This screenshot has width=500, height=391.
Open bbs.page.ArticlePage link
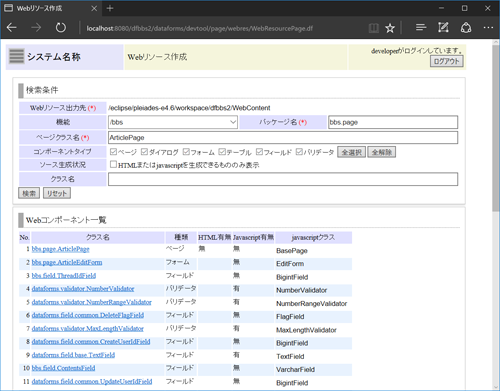click(x=60, y=249)
